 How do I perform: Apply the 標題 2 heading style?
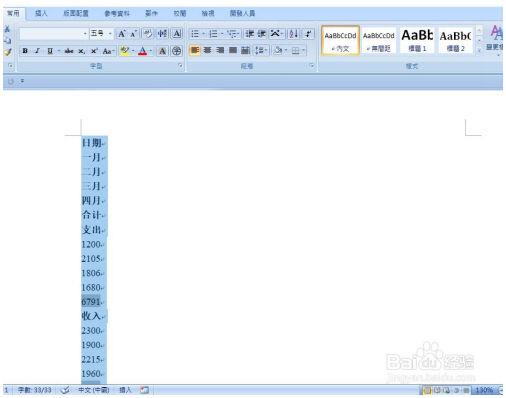455,40
